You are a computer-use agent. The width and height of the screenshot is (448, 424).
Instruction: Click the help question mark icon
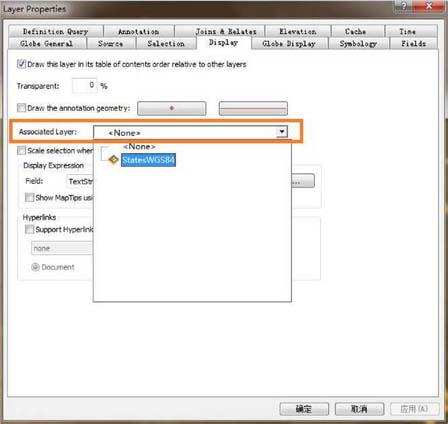pos(404,6)
